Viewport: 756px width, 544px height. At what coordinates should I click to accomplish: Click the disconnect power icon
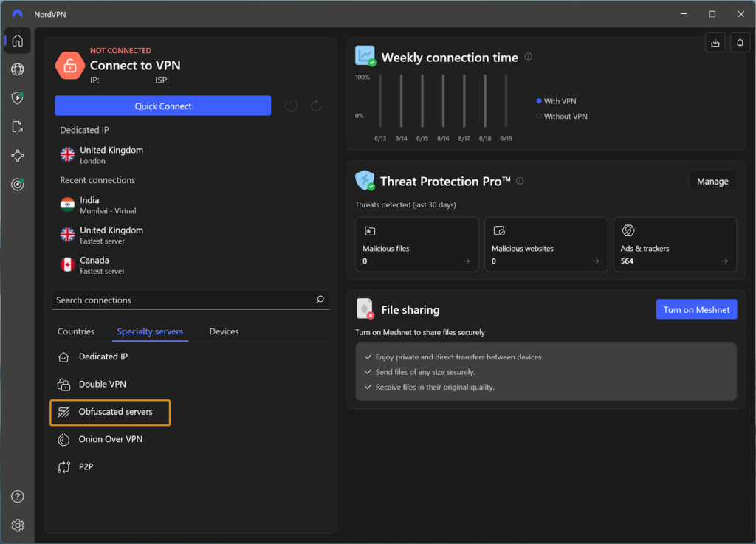click(x=291, y=106)
